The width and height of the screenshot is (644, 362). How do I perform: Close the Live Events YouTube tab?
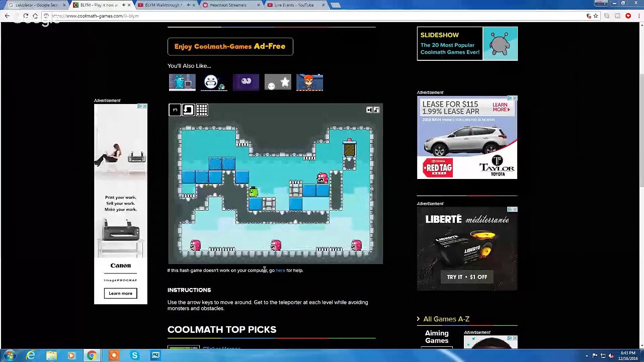(324, 5)
